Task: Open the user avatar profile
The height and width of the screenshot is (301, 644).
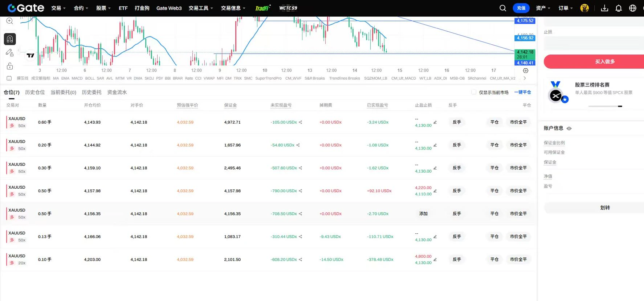Action: click(584, 8)
